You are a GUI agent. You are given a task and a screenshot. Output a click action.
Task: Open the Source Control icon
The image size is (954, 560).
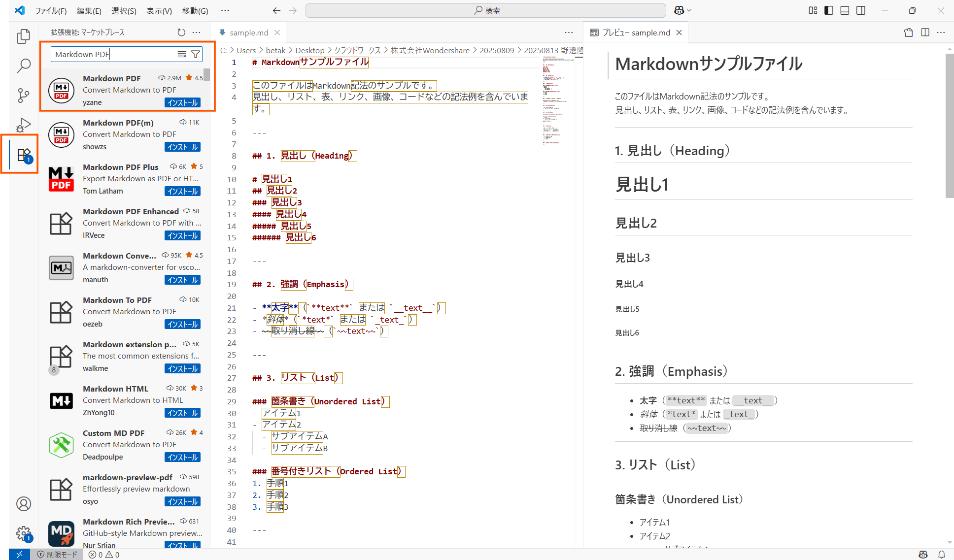coord(23,96)
